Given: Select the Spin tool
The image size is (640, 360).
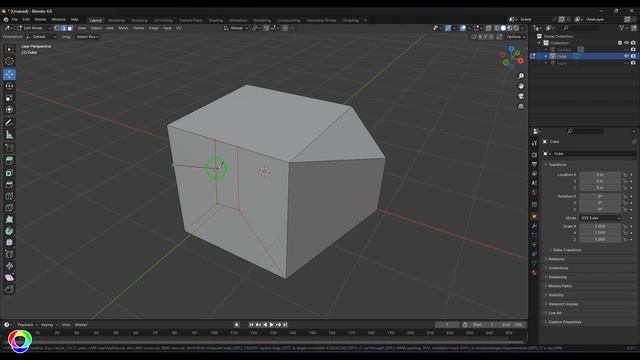Looking at the screenshot, I should tap(9, 231).
